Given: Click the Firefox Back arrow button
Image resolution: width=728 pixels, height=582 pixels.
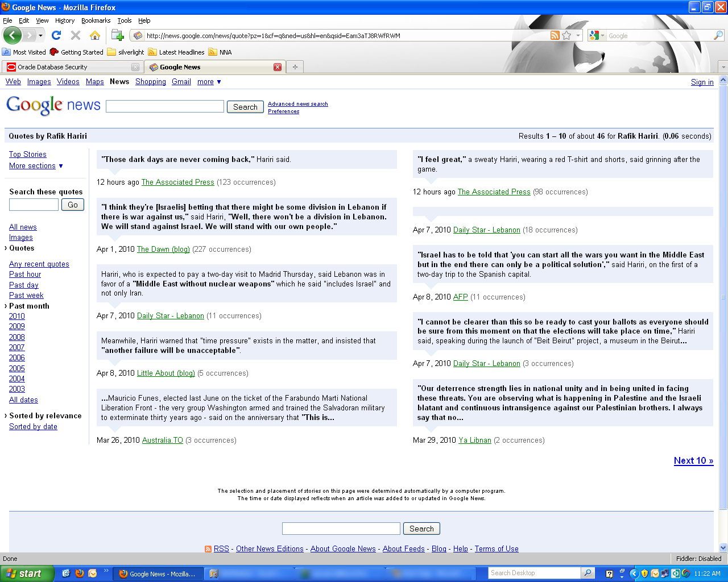Looking at the screenshot, I should click(x=13, y=35).
